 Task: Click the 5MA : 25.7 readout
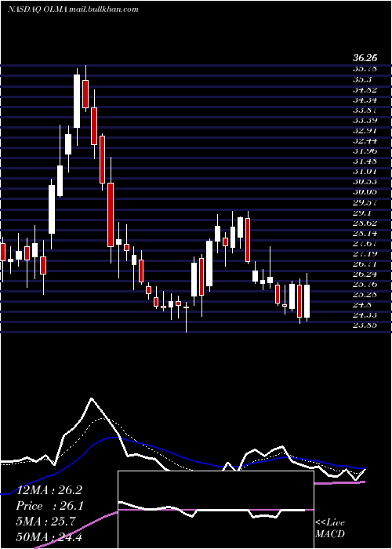click(46, 522)
